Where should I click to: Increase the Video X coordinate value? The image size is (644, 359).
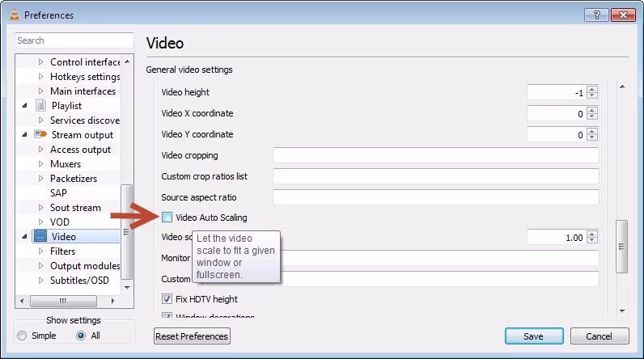pyautogui.click(x=592, y=110)
